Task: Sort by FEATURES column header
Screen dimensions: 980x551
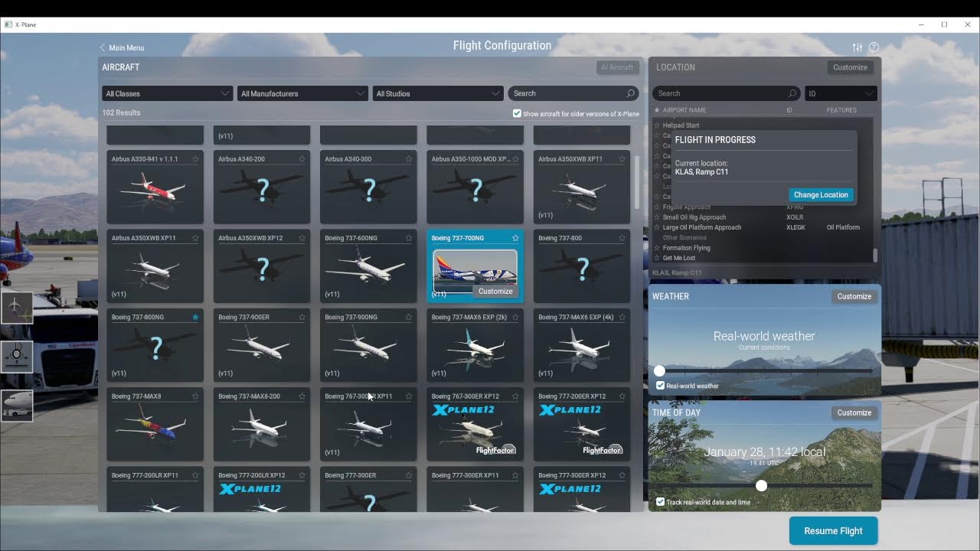Action: coord(841,110)
